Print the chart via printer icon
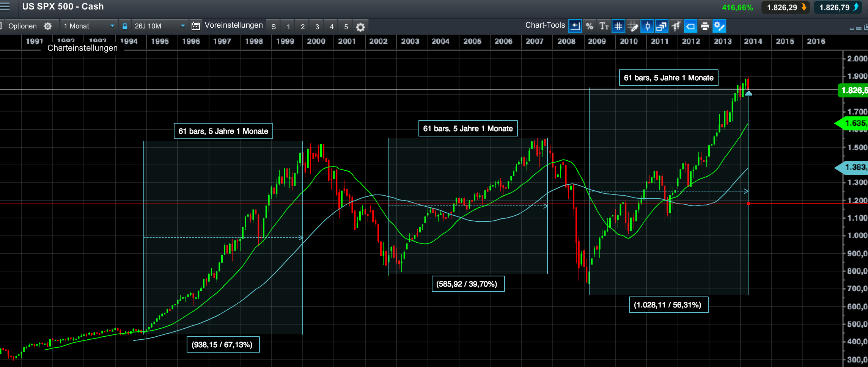868x367 pixels. pos(705,26)
